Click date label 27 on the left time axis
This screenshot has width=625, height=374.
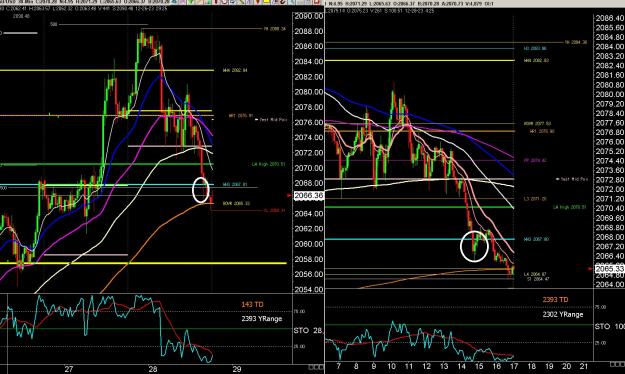pyautogui.click(x=69, y=369)
